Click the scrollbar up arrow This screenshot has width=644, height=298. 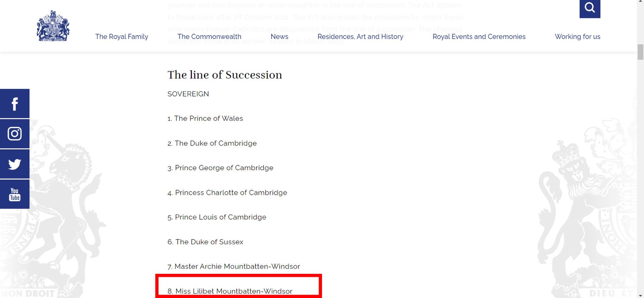coord(640,3)
